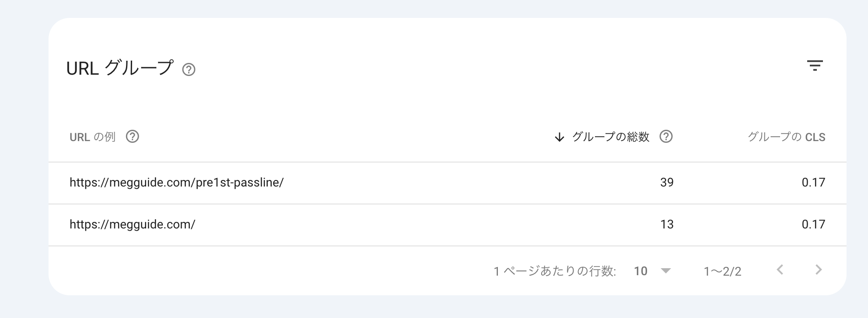This screenshot has width=868, height=318.
Task: Open the rows-per-page dropdown arrow
Action: coord(665,271)
